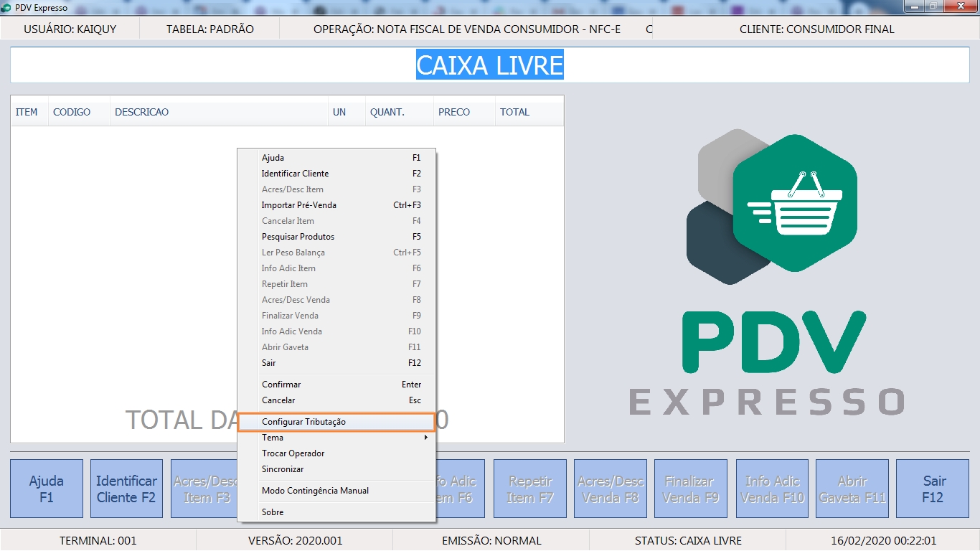Click the OPERAÇÃO nota fiscal label
This screenshot has height=551, width=980.
coord(467,29)
